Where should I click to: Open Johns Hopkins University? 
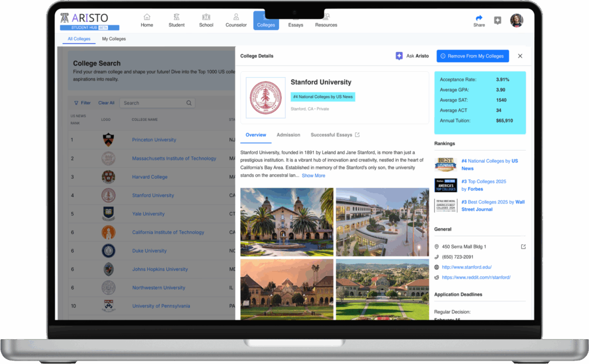[160, 269]
